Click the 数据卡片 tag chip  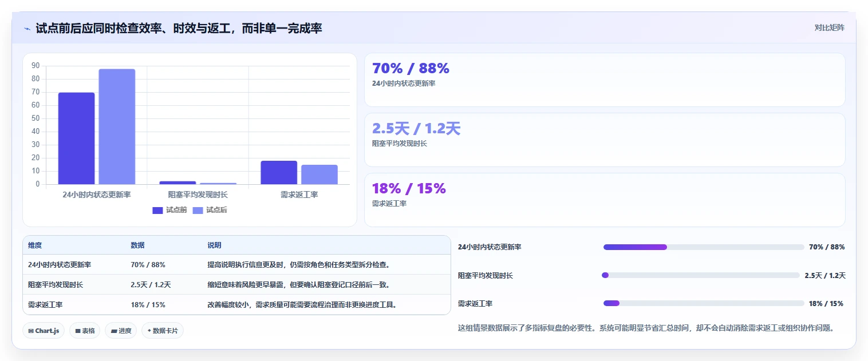point(163,331)
